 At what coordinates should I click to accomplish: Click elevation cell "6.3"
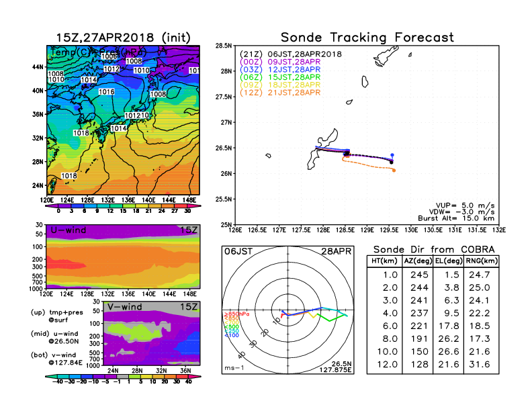[451, 300]
